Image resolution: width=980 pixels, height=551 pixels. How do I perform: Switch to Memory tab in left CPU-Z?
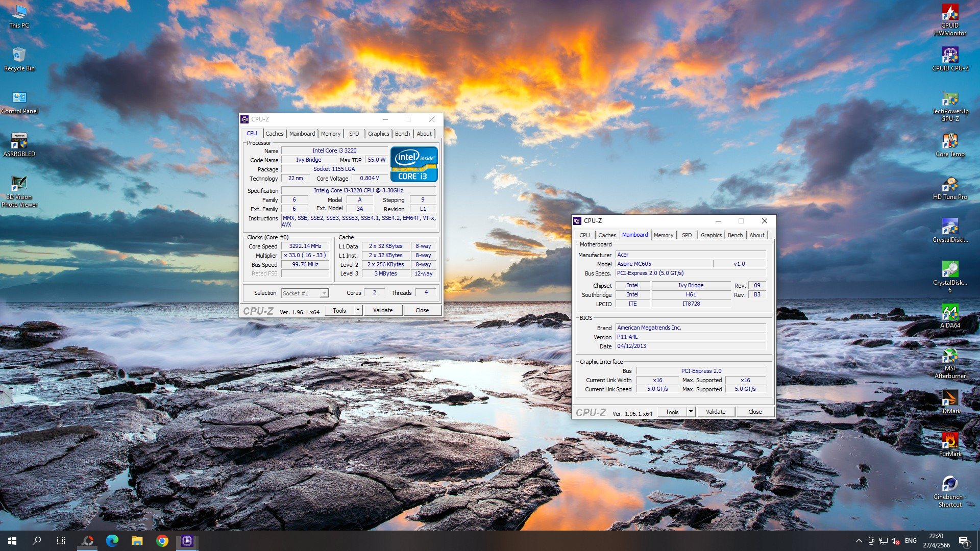[x=331, y=134]
